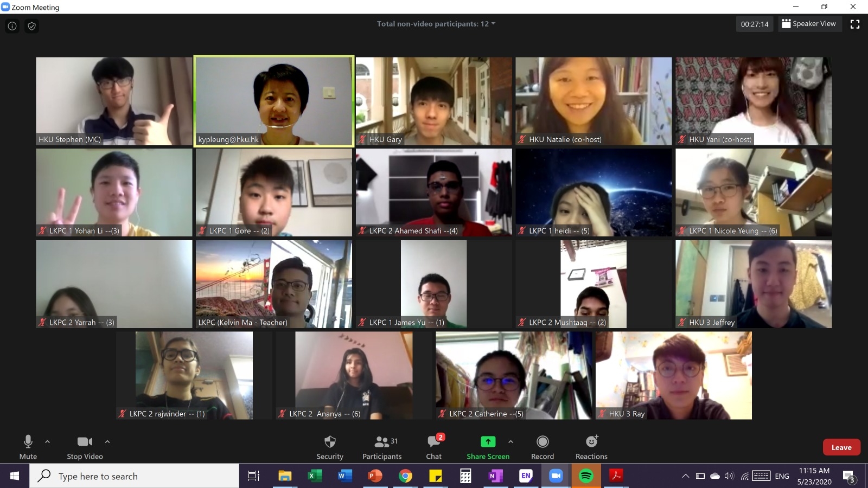The width and height of the screenshot is (868, 488).
Task: Switch the ENG input language
Action: click(782, 476)
